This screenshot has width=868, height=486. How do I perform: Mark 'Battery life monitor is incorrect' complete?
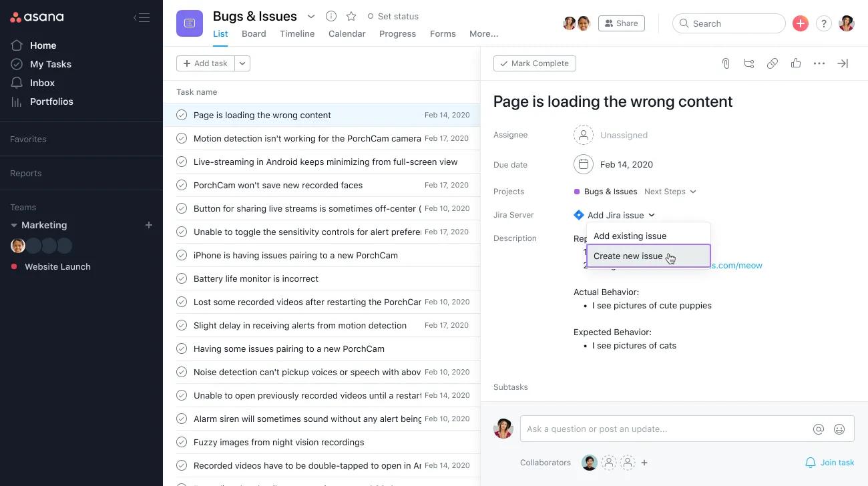click(182, 278)
